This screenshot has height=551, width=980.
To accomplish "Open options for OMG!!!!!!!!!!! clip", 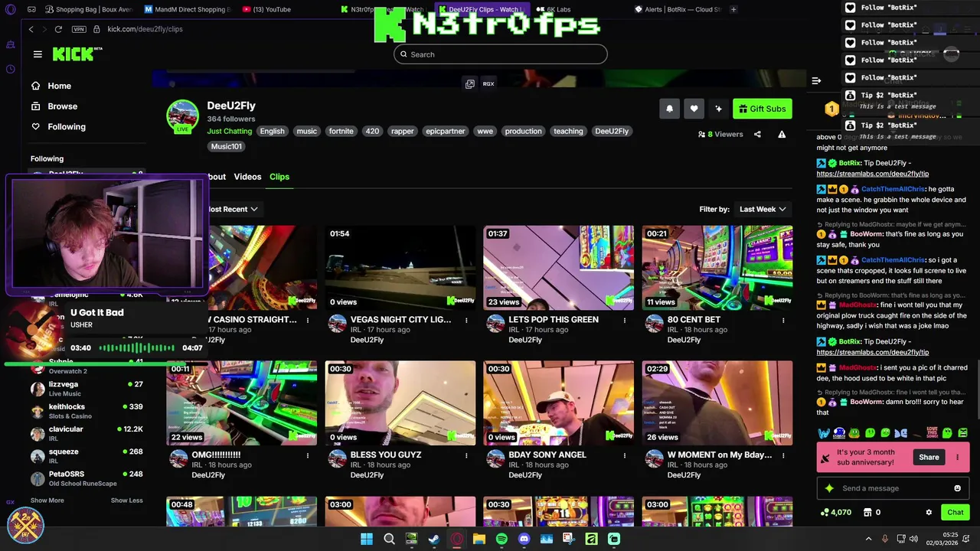I will (x=308, y=455).
